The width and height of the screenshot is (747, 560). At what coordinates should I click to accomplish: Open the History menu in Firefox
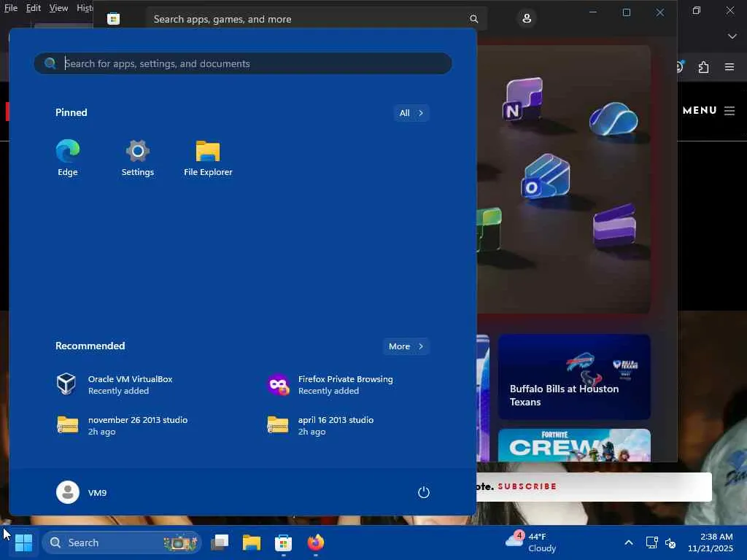coord(85,8)
